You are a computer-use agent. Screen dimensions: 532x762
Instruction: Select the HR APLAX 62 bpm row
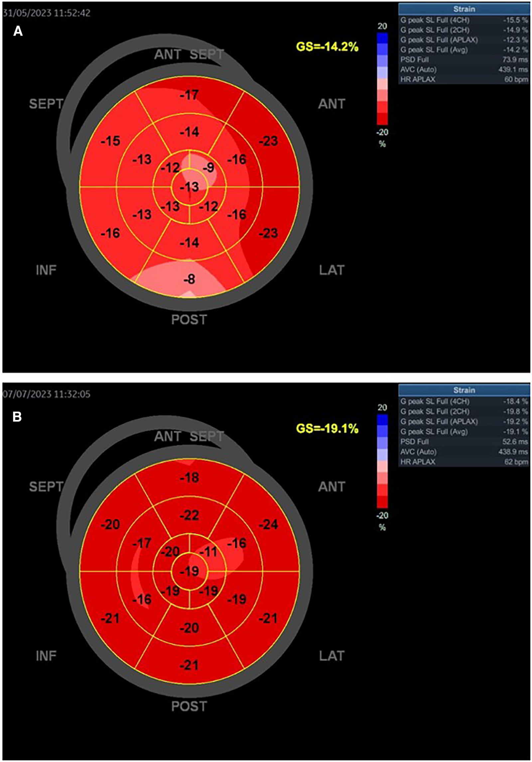pyautogui.click(x=464, y=462)
